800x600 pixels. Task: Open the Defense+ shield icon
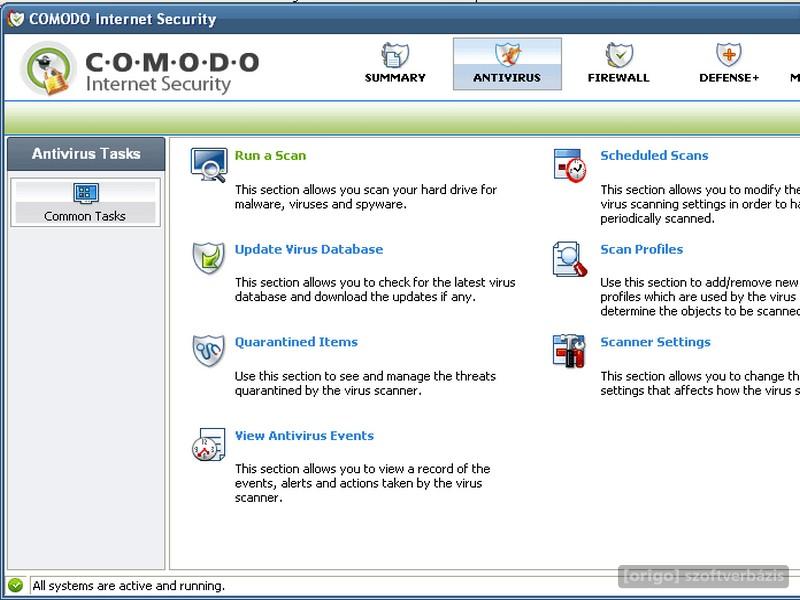pos(729,55)
